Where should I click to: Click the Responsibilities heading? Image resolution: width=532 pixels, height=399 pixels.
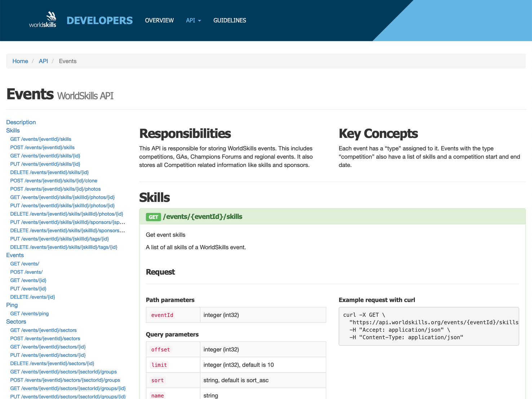coord(185,134)
